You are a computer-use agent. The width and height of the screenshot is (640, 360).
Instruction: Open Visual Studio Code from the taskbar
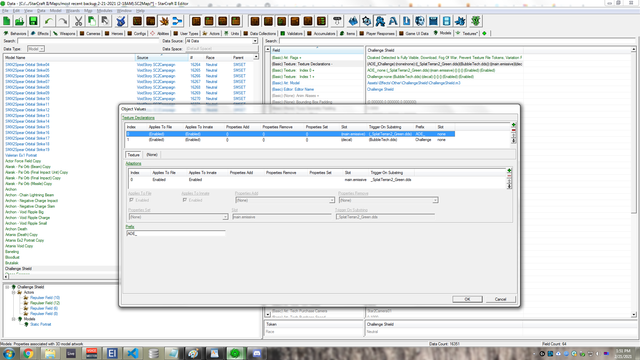pos(133,353)
